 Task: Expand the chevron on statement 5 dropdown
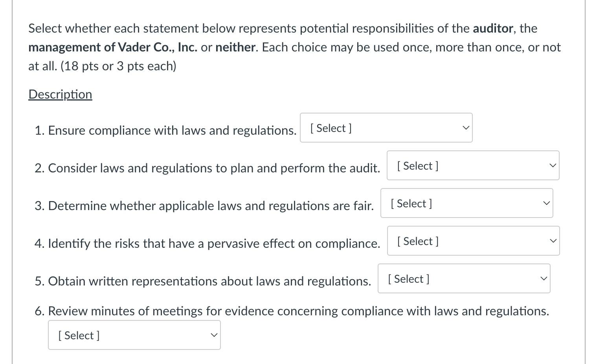(x=543, y=278)
